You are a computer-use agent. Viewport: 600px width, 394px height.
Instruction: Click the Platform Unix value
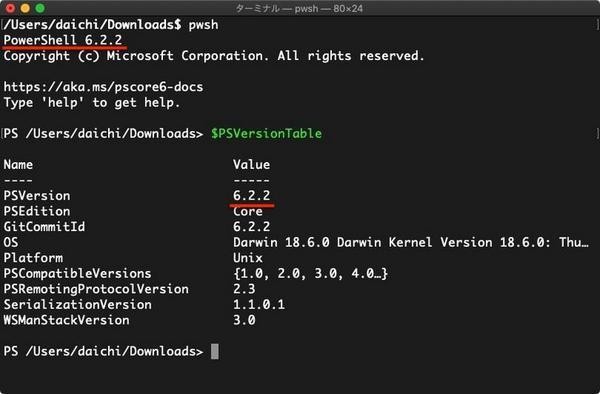tap(248, 258)
